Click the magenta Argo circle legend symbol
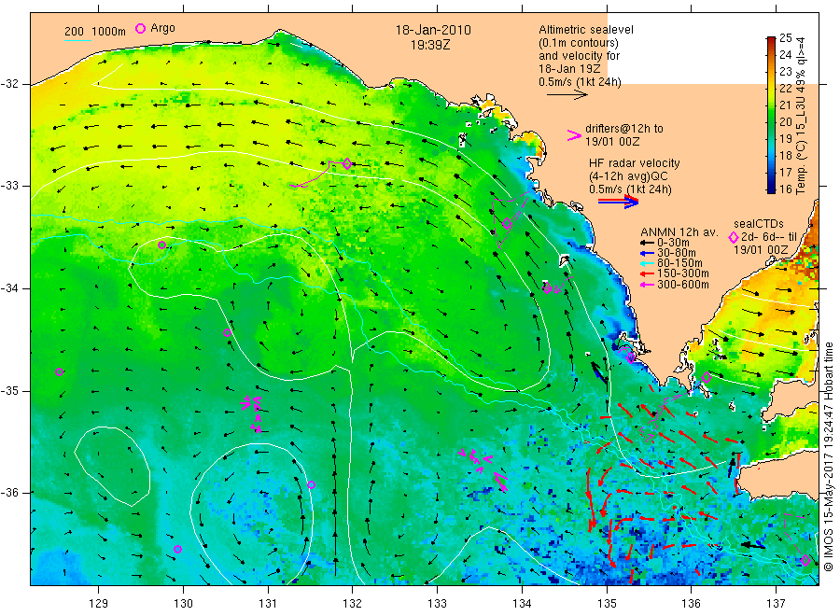This screenshot has width=840, height=616. pyautogui.click(x=140, y=28)
